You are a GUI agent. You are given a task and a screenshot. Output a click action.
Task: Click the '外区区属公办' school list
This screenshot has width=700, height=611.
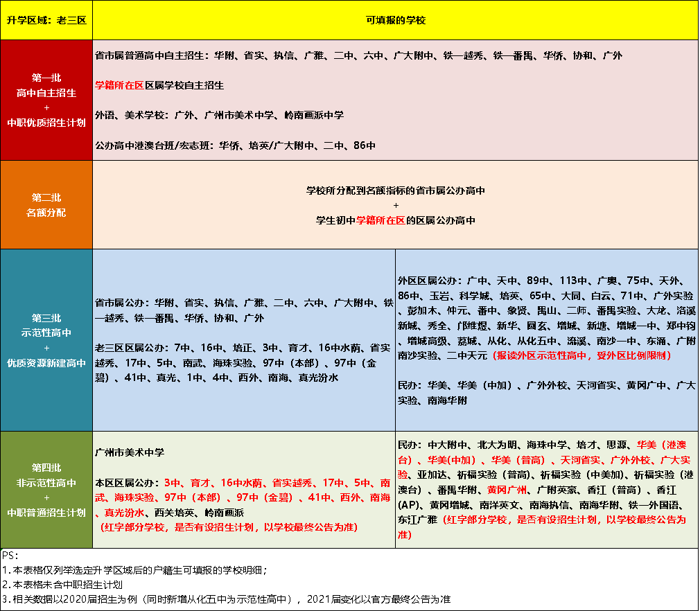(546, 318)
